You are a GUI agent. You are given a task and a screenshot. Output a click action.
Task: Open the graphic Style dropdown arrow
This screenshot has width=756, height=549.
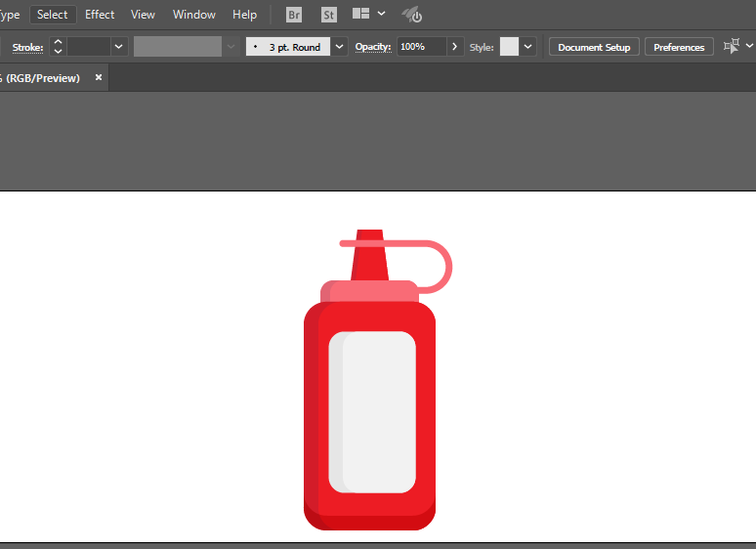coord(528,46)
